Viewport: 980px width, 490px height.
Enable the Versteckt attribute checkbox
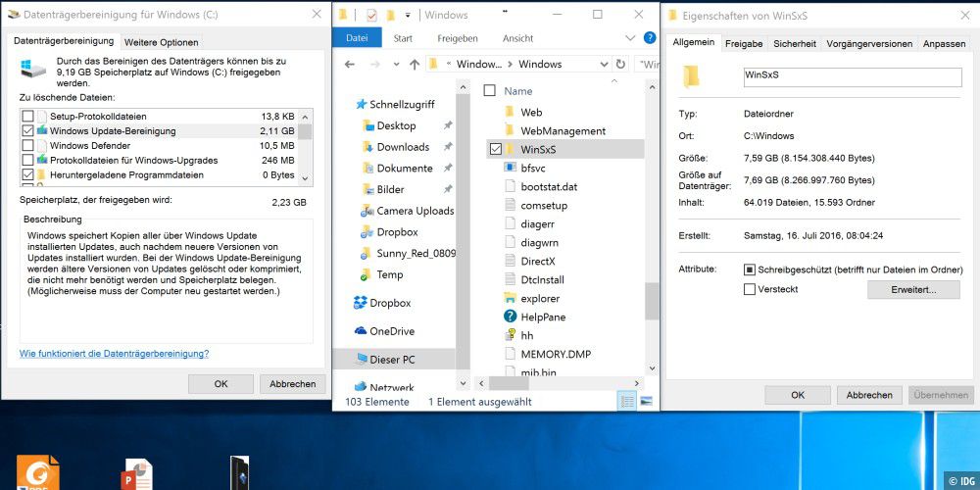[750, 289]
